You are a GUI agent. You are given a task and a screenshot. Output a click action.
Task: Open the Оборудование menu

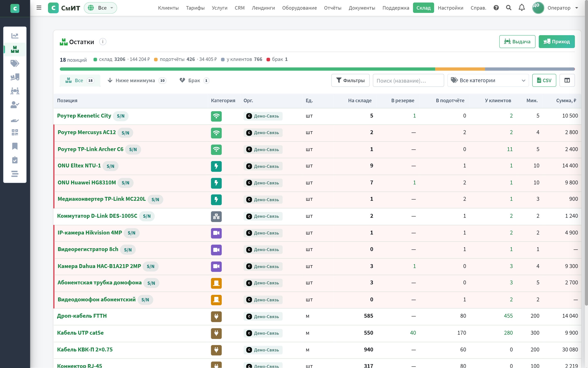(299, 8)
